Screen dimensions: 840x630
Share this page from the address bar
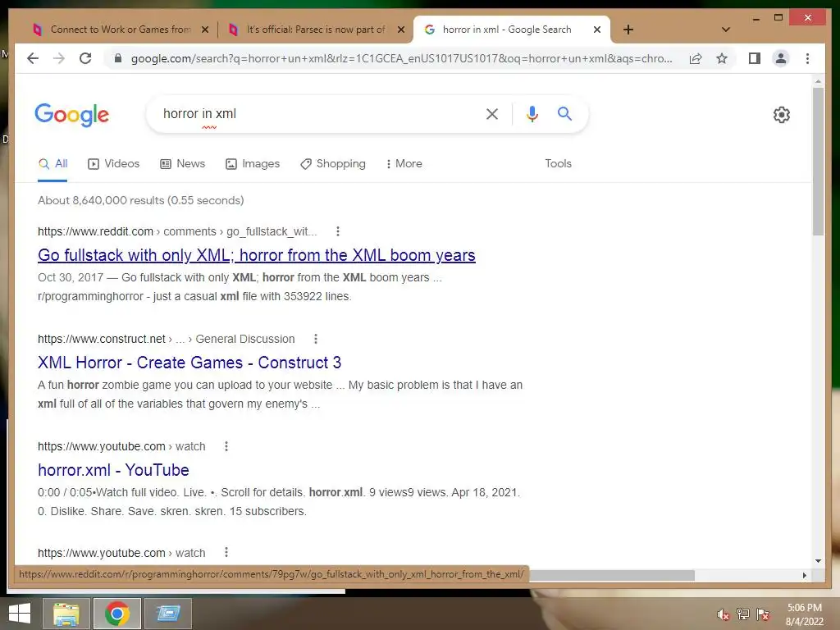point(696,58)
